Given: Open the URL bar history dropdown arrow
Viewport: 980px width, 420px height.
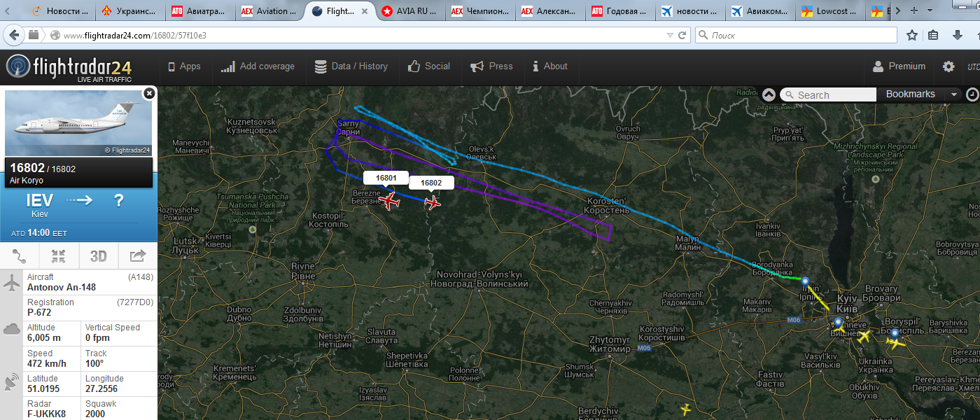Looking at the screenshot, I should [x=670, y=35].
